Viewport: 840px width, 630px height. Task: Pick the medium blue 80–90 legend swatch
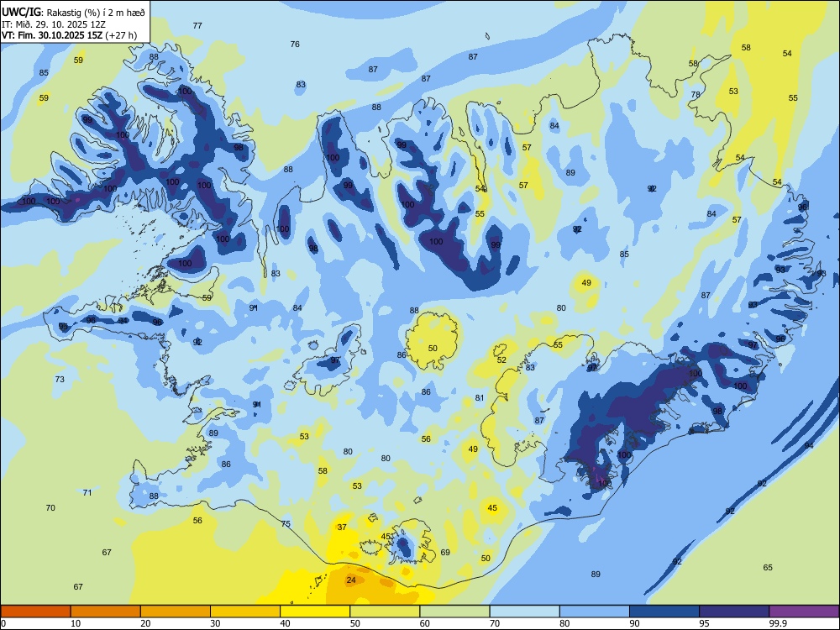(x=595, y=612)
